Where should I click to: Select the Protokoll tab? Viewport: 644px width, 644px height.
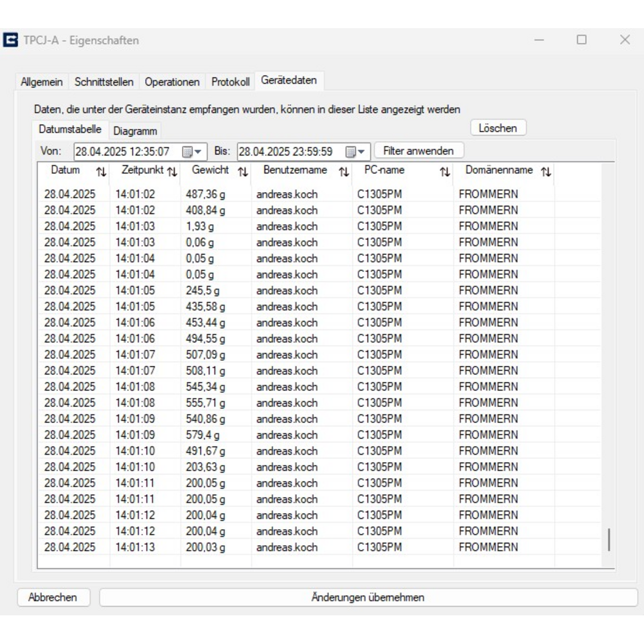(x=230, y=82)
